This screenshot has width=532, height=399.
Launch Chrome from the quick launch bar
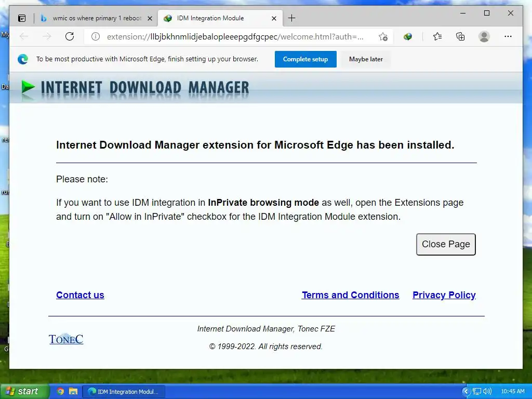point(60,392)
